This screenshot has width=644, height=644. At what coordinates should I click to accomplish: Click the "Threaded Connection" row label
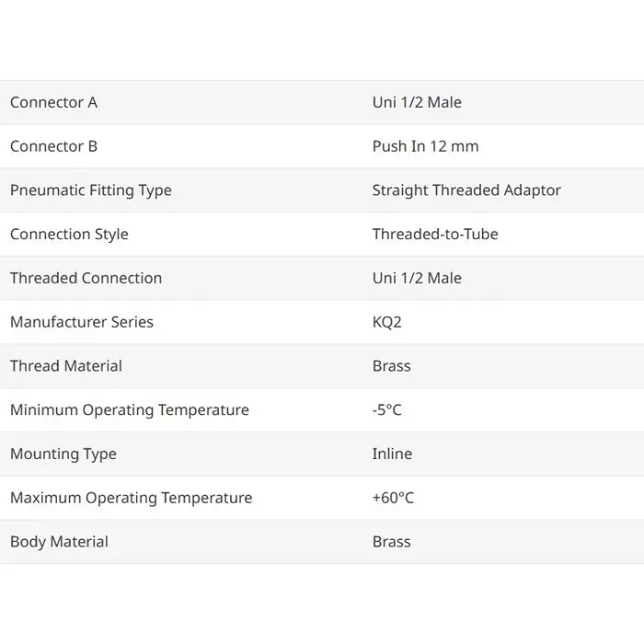(86, 278)
